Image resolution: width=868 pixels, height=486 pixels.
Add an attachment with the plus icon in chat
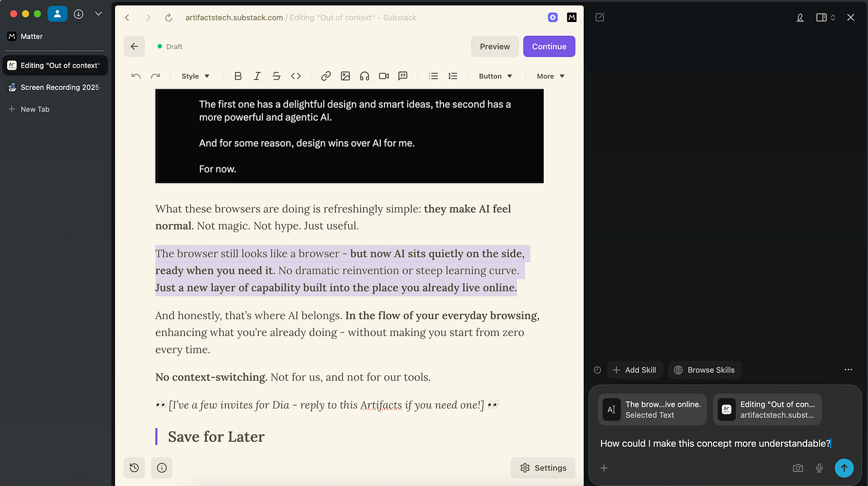click(604, 468)
